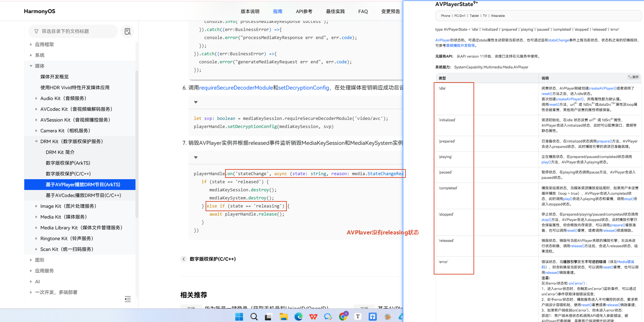Select 数字版权保护(C/C++) sidebar item
The width and height of the screenshot is (644, 322).
point(68,174)
